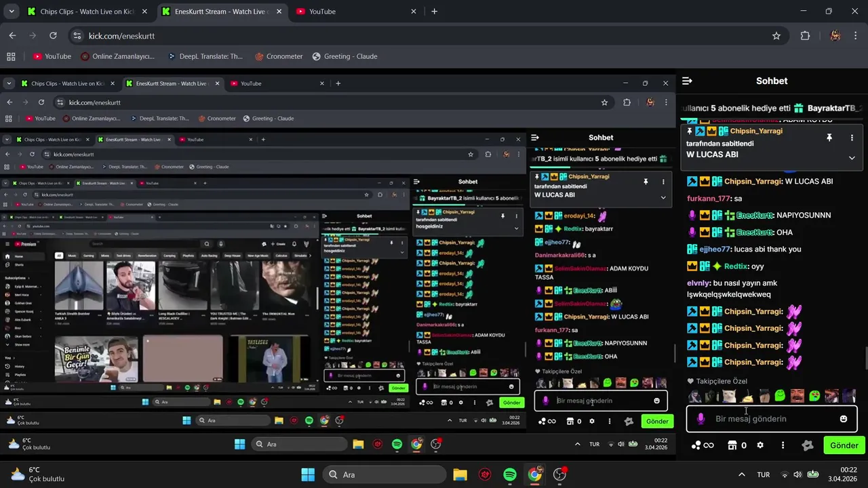Open File Explorer from the outer taskbar

[460, 474]
